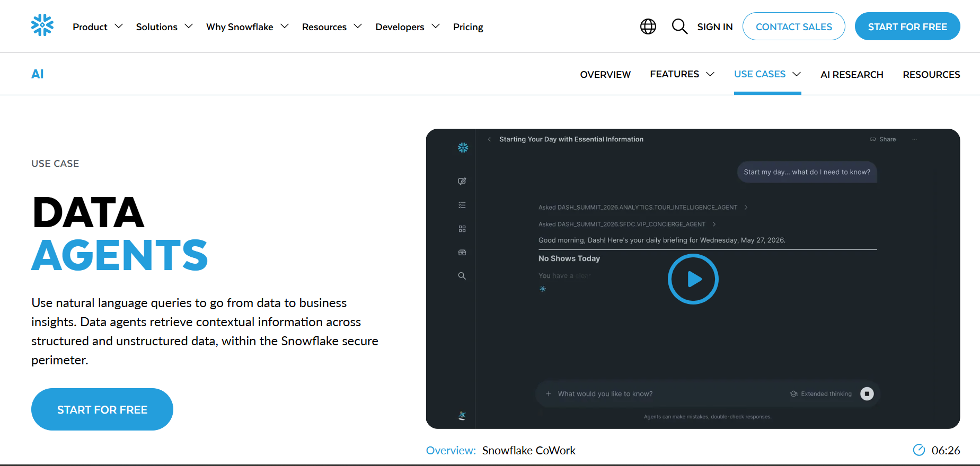Open the AI RESEARCH tab
980x466 pixels.
(x=852, y=74)
